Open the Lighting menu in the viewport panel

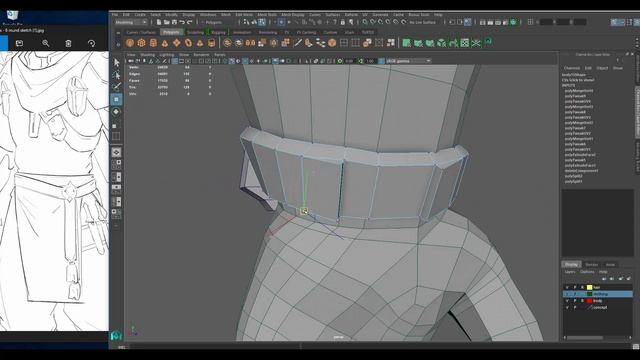(x=167, y=54)
